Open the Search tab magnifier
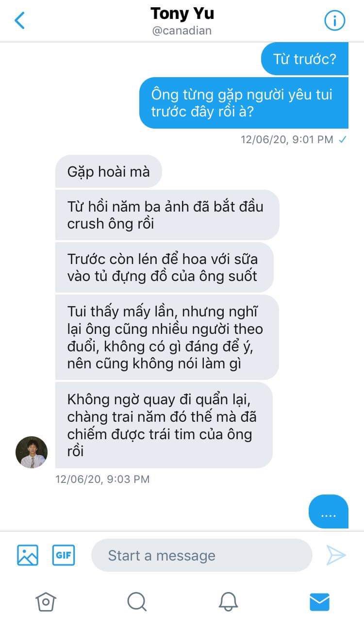The height and width of the screenshot is (627, 364). click(x=137, y=602)
